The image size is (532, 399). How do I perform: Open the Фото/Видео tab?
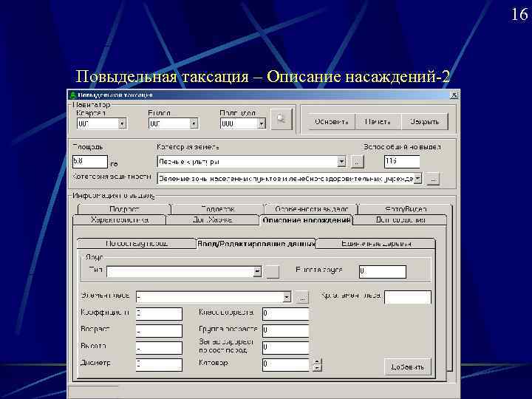(x=406, y=209)
